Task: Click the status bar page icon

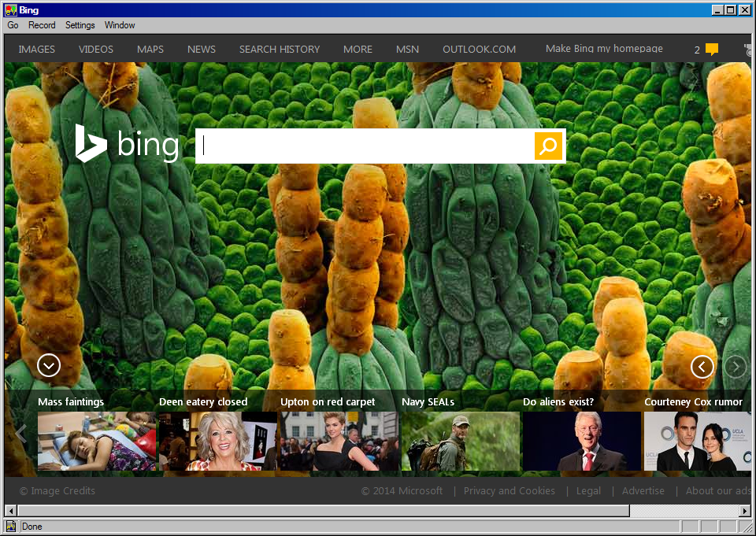Action: pos(11,527)
